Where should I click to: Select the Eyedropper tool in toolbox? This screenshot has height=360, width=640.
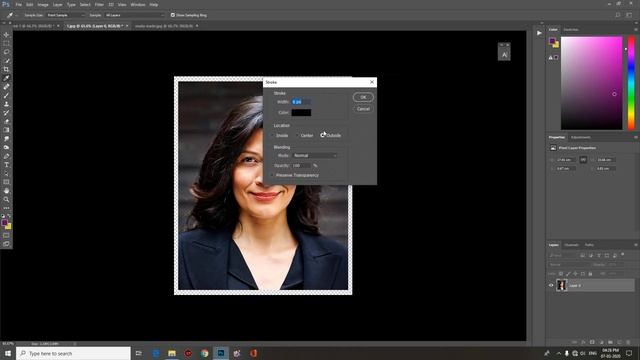point(6,78)
